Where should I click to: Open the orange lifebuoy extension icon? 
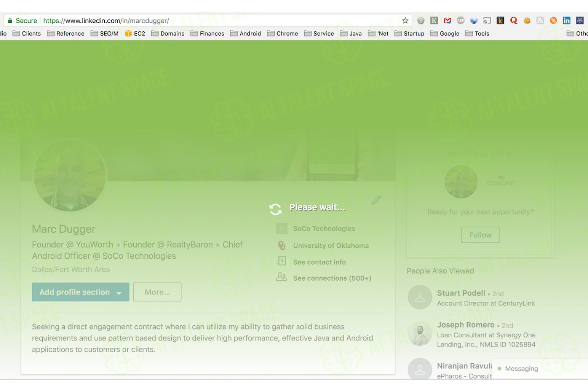[x=554, y=20]
